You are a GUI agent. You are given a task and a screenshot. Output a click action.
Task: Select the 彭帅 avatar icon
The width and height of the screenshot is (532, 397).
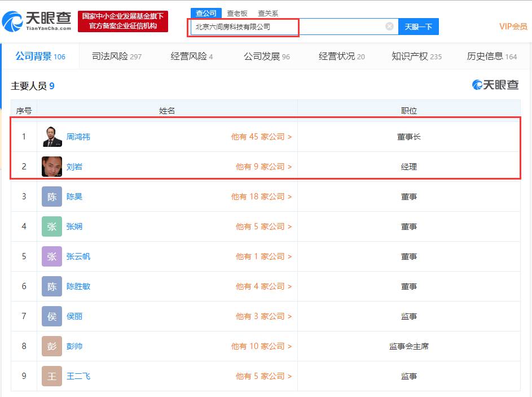click(52, 346)
